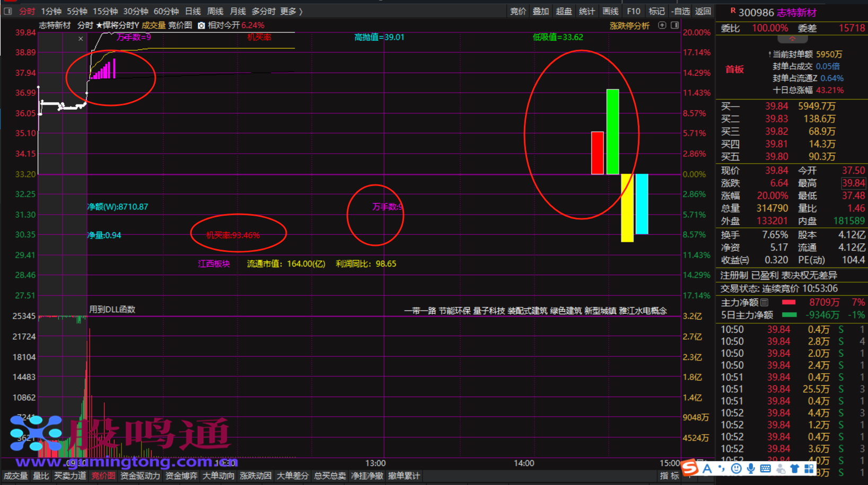Click the Sogou input method logo
The width and height of the screenshot is (868, 485).
690,468
